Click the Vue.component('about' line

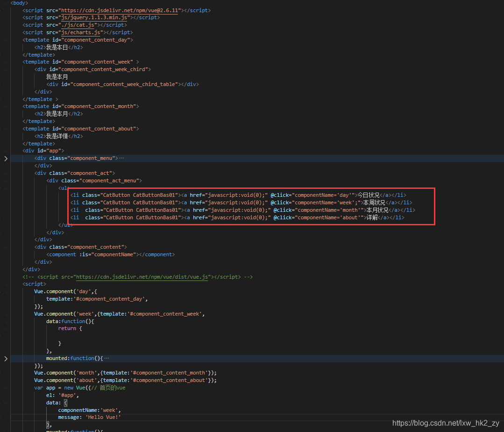pyautogui.click(x=125, y=380)
